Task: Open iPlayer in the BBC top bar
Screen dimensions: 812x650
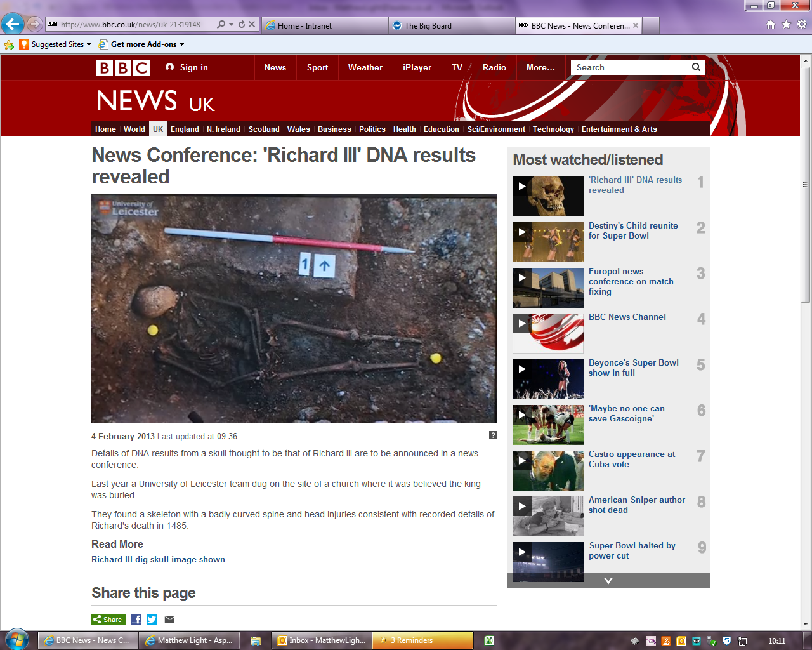Action: [x=417, y=68]
